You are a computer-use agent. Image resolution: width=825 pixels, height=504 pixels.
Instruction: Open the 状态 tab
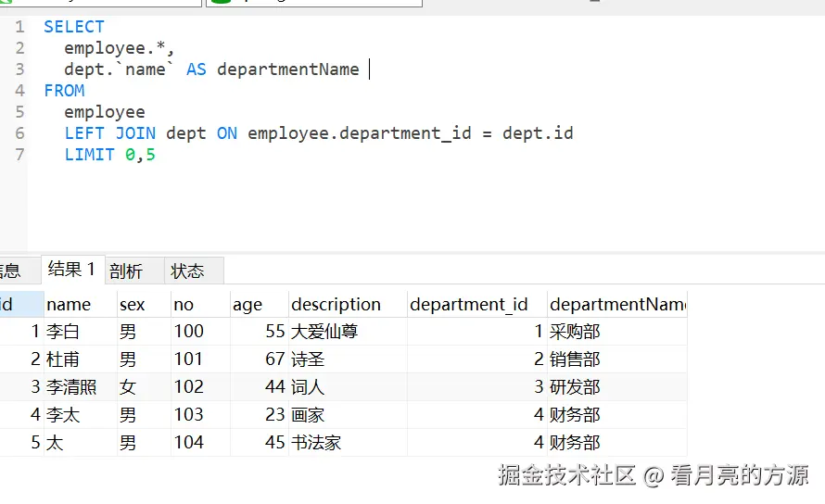click(188, 271)
